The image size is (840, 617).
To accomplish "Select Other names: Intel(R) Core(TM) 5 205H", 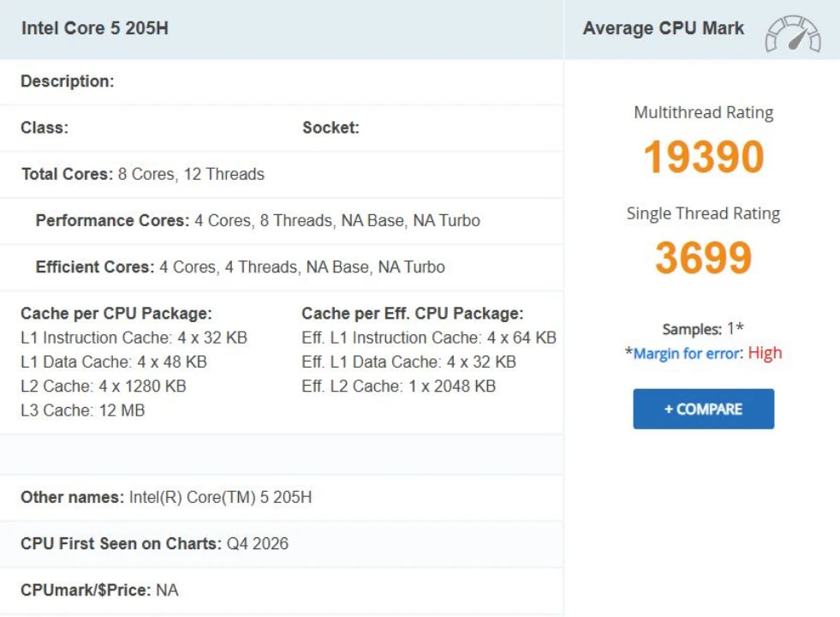I will point(166,498).
